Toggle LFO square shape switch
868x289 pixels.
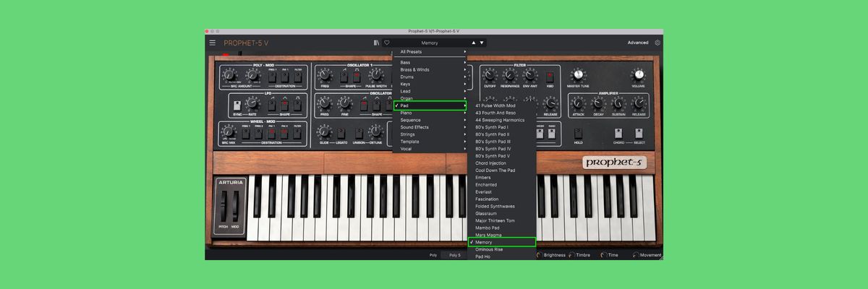tap(299, 106)
